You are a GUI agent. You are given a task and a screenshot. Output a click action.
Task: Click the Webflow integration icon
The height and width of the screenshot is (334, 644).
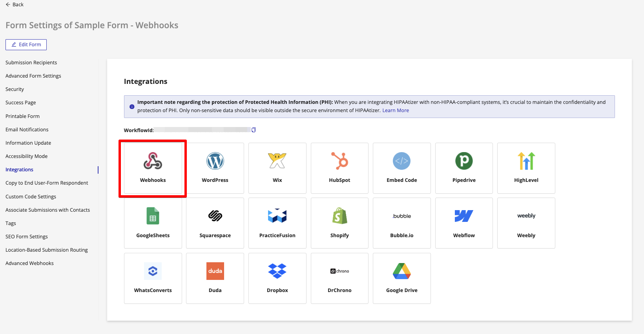pyautogui.click(x=464, y=216)
